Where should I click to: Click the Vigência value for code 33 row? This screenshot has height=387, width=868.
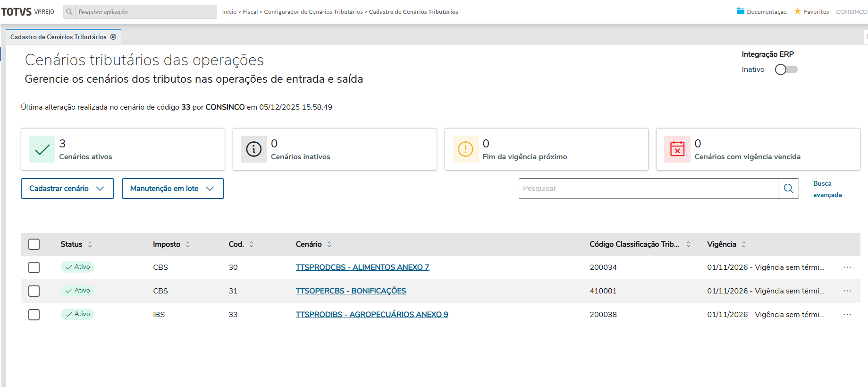(x=766, y=315)
